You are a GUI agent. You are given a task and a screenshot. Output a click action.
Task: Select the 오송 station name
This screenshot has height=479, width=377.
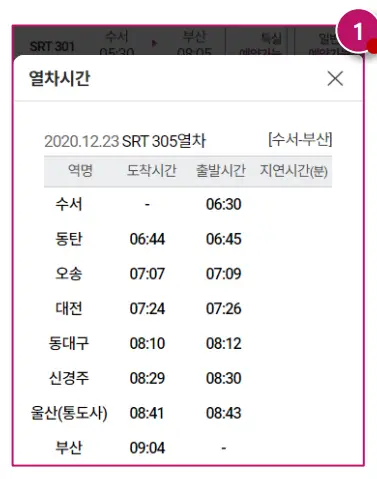coord(69,274)
